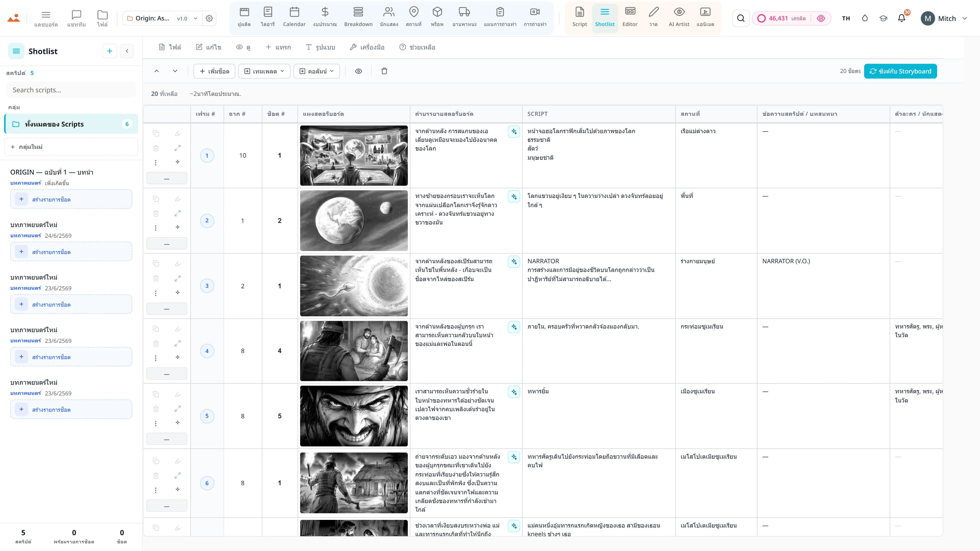Screen dimensions: 980x551
Task: Open the graduation cap tutorials icon
Action: (883, 18)
